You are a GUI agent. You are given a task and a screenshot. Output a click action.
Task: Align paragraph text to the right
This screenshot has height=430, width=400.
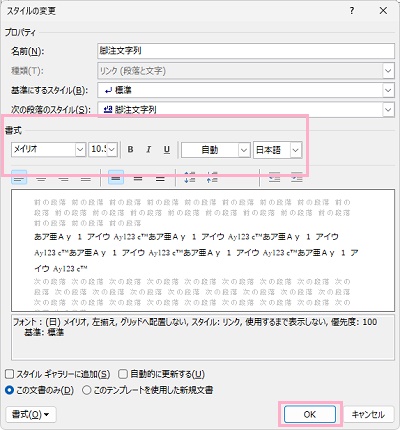point(63,179)
